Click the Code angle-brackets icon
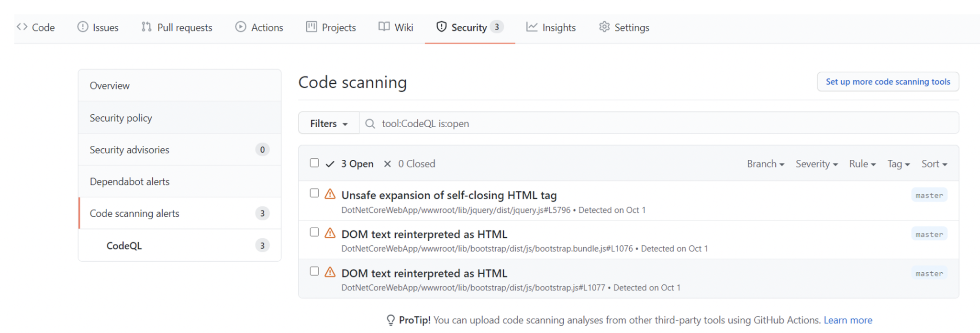 point(22,27)
